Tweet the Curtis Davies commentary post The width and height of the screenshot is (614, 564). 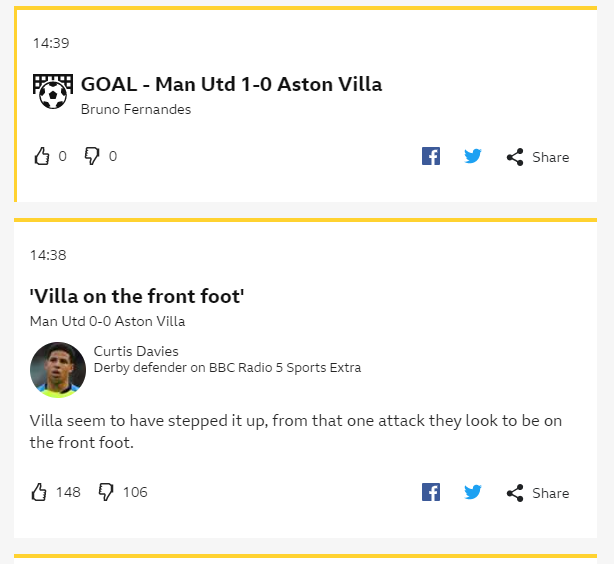(x=473, y=492)
